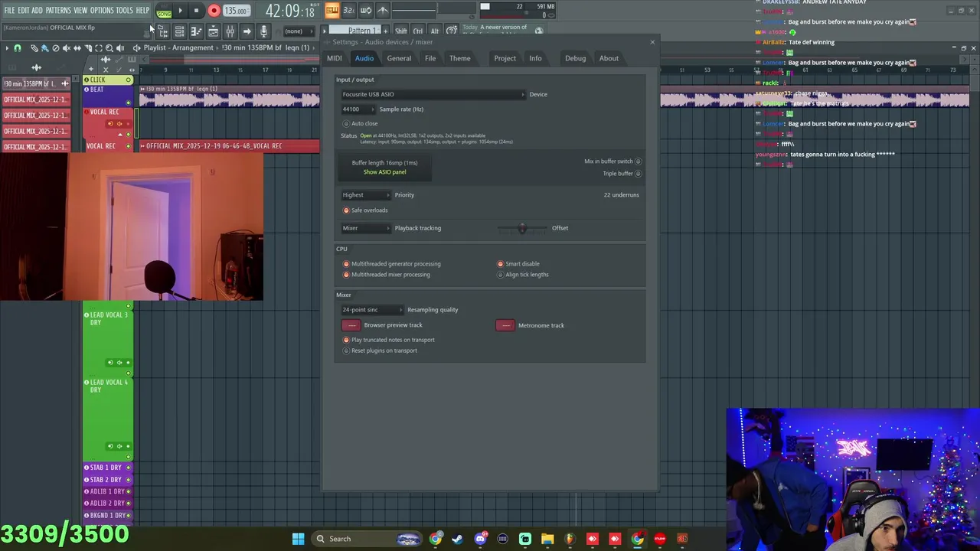Viewport: 980px width, 551px height.
Task: Select the Paint brush tool in Playlist
Action: point(44,48)
